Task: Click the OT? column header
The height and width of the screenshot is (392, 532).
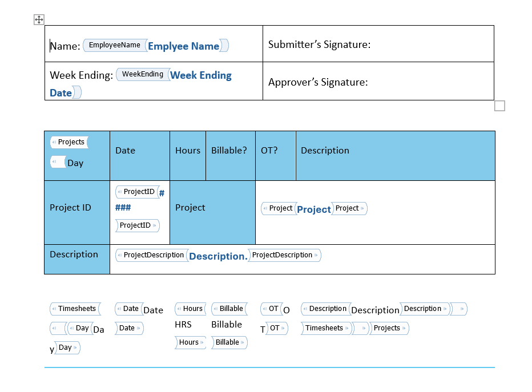Action: (x=276, y=156)
